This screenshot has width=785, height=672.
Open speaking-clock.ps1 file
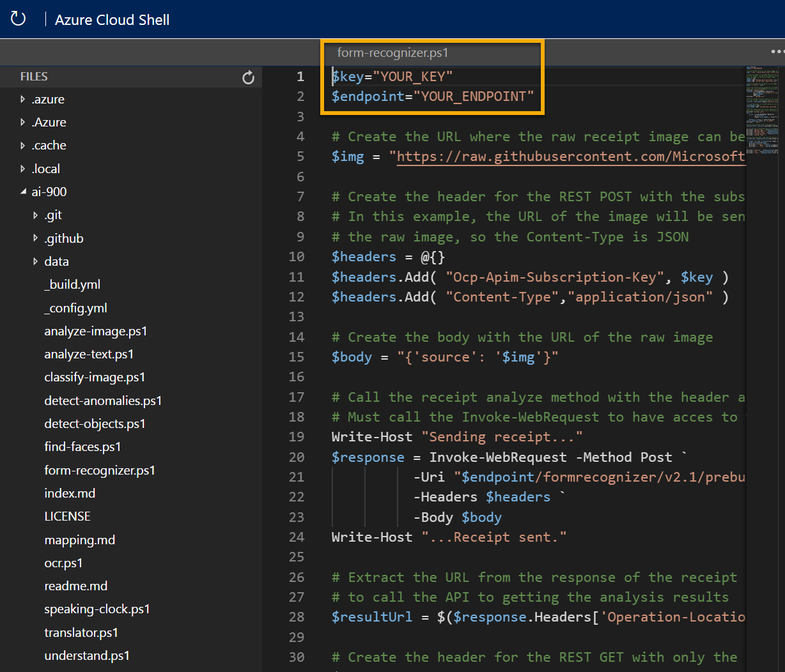pyautogui.click(x=97, y=609)
